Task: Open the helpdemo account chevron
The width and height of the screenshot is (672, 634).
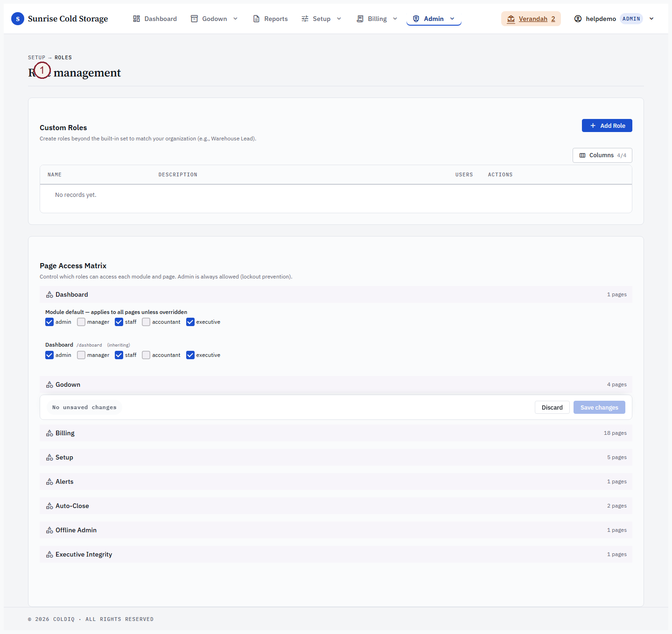Action: [651, 19]
